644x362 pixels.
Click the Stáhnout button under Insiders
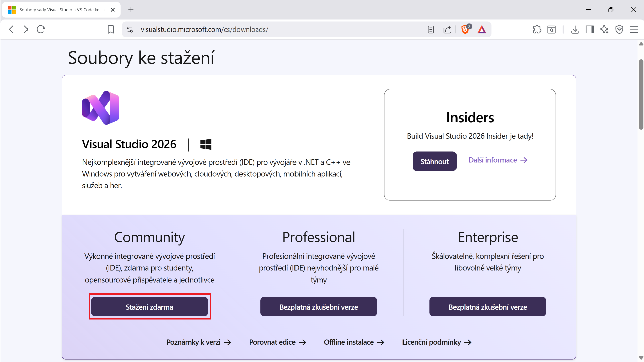click(434, 161)
